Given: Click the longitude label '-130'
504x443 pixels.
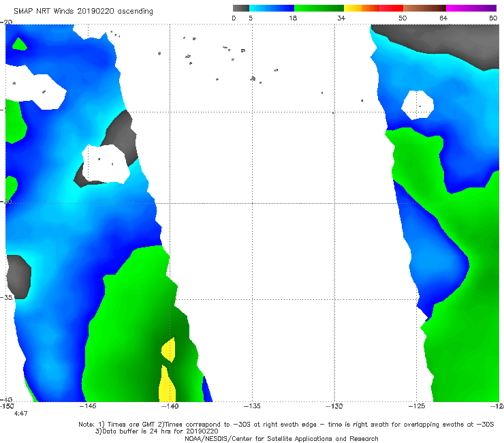Looking at the screenshot, I should click(x=334, y=406).
